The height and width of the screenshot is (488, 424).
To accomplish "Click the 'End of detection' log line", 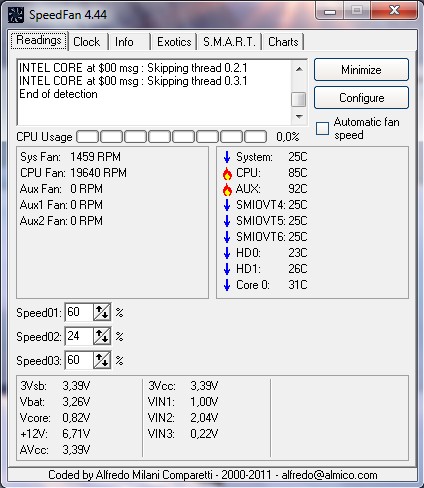I will click(58, 94).
